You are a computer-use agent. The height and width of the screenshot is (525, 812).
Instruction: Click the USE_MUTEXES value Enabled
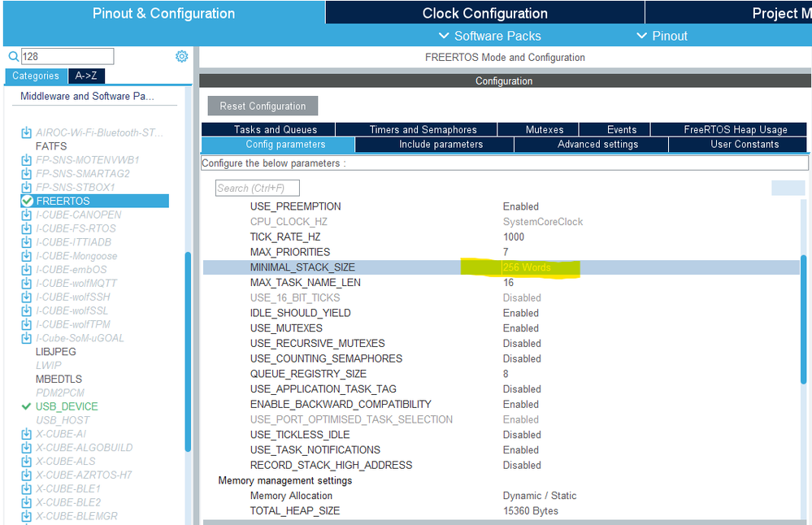[x=521, y=328]
